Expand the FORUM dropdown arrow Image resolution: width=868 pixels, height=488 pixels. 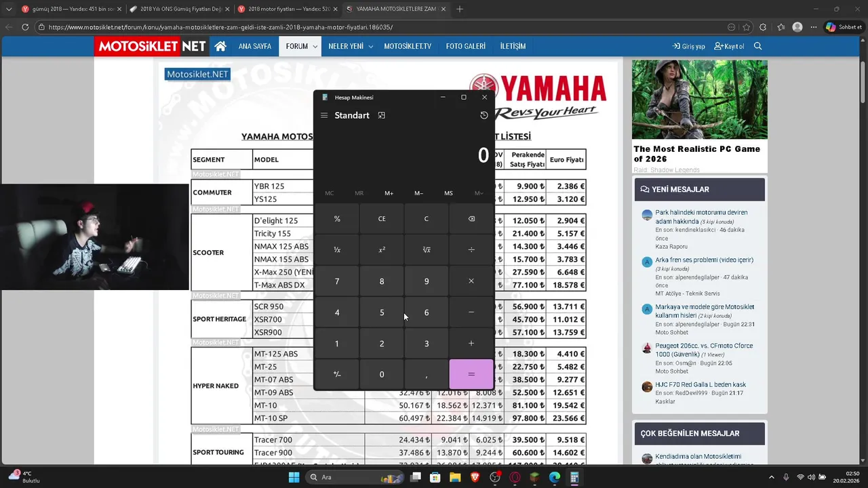(x=315, y=47)
